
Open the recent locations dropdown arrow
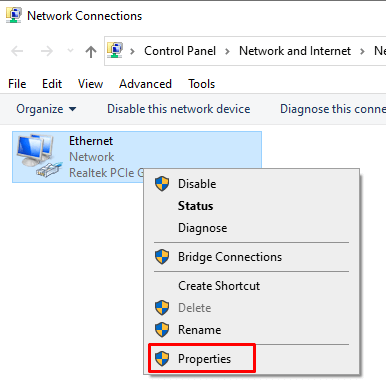[70, 51]
